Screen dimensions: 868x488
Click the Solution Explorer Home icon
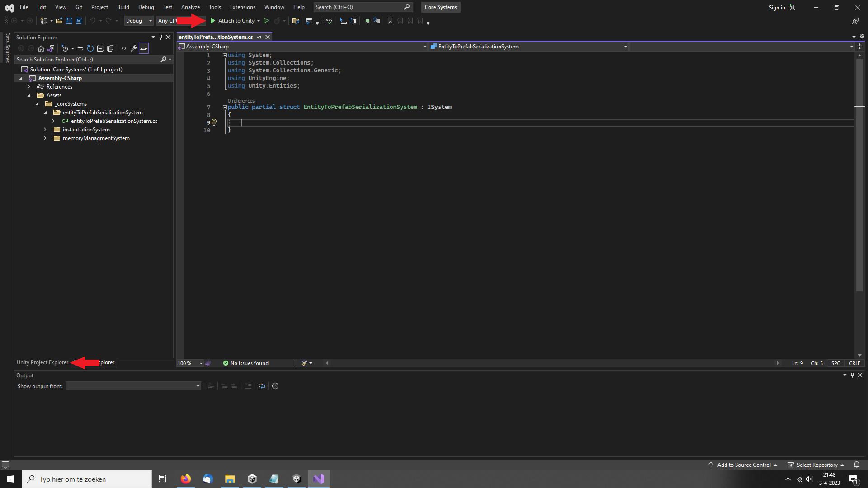click(x=41, y=48)
